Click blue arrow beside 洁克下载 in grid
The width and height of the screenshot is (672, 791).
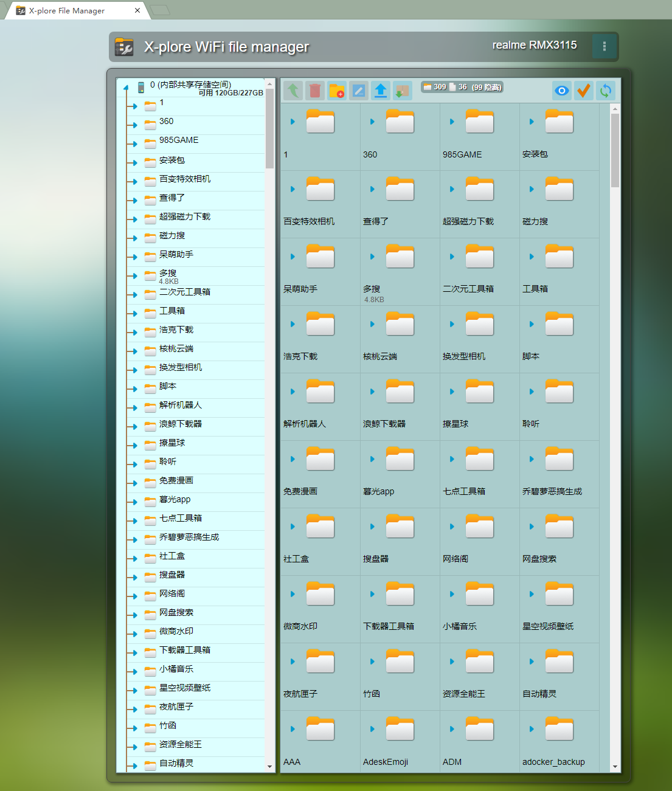click(x=293, y=324)
